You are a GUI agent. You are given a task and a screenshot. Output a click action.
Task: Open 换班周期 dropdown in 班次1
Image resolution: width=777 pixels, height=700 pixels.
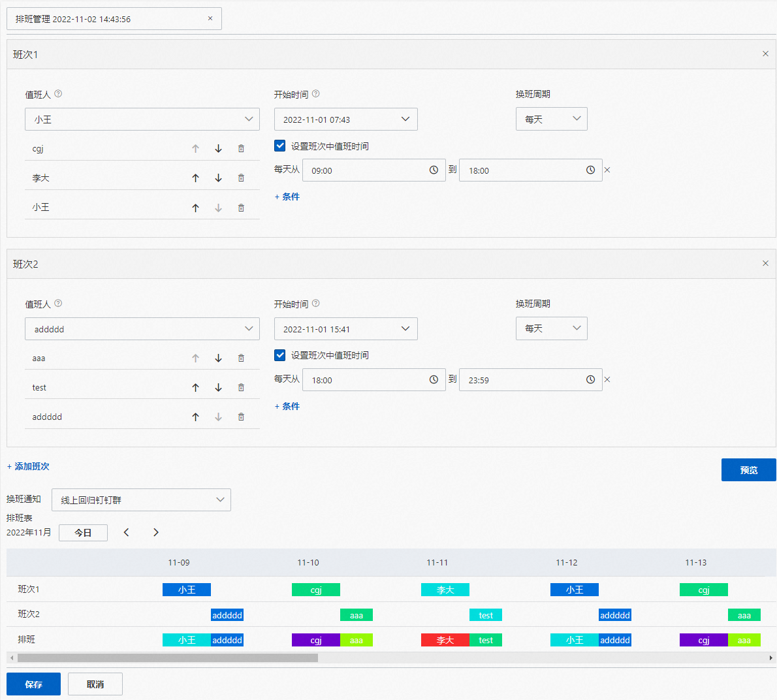click(552, 119)
